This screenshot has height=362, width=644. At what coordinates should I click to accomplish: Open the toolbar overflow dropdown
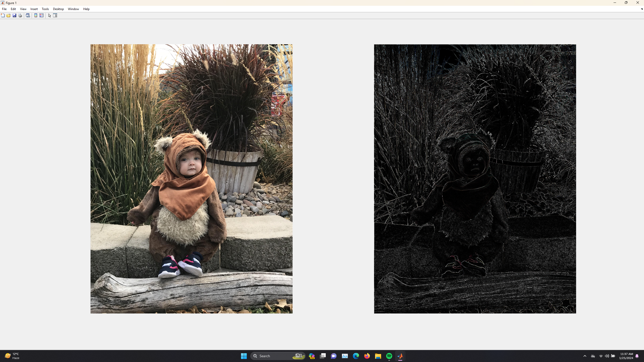point(641,9)
